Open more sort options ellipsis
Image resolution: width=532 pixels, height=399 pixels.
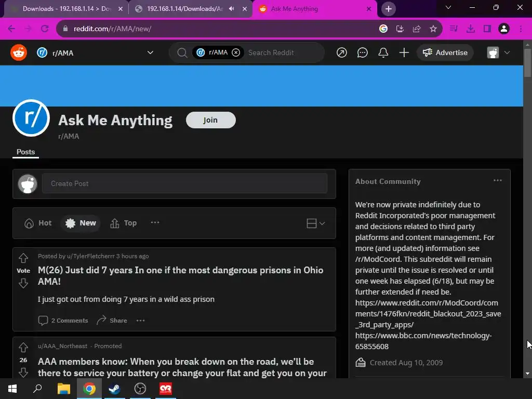155,222
